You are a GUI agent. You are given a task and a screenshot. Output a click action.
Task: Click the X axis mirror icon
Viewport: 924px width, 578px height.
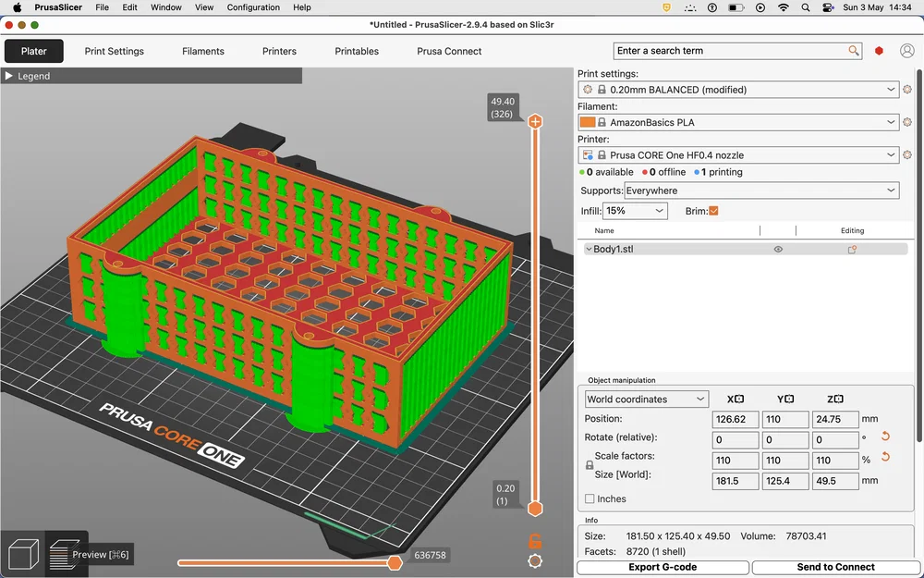pyautogui.click(x=739, y=399)
